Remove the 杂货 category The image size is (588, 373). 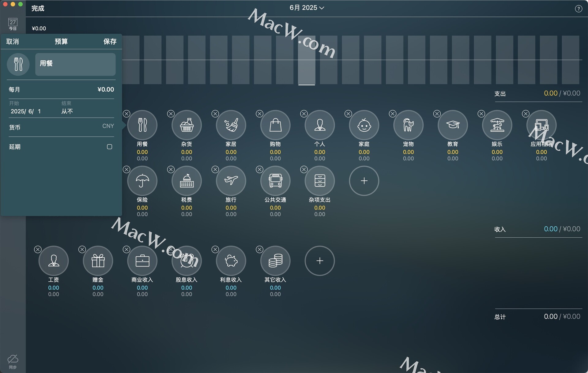171,114
